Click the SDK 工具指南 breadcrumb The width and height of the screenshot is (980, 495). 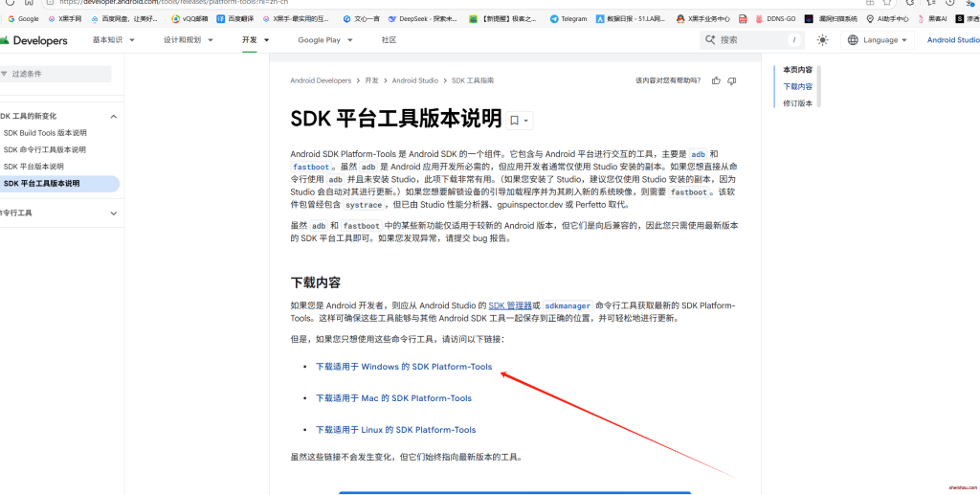pos(473,80)
